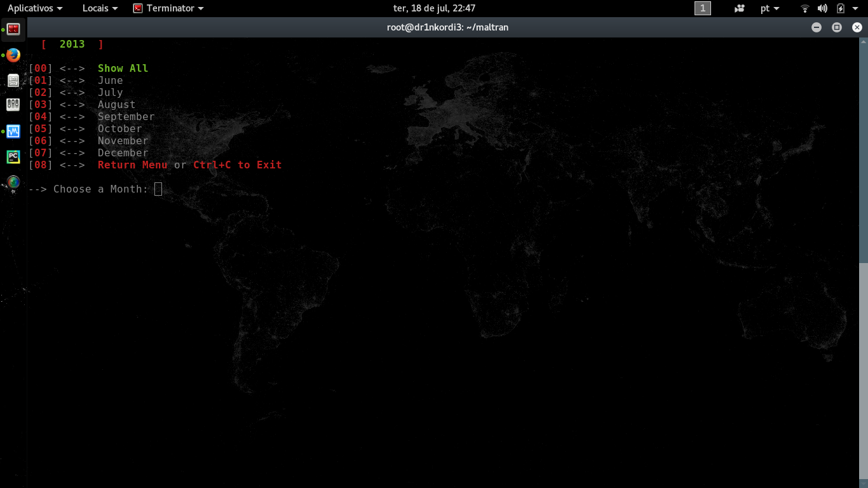The width and height of the screenshot is (868, 488).
Task: Click the battery charging indicator
Action: (840, 8)
